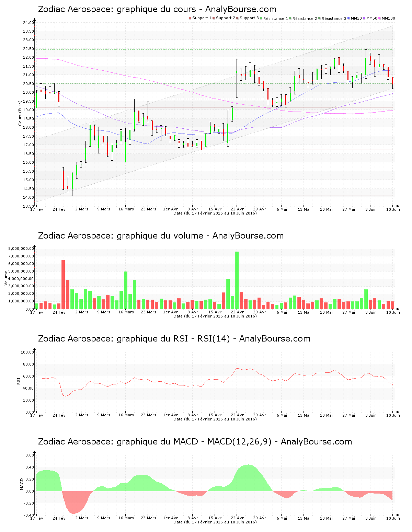Click '2 Mars' date under MACD chart
Viewport: 412px width, 532px height.
point(82,518)
